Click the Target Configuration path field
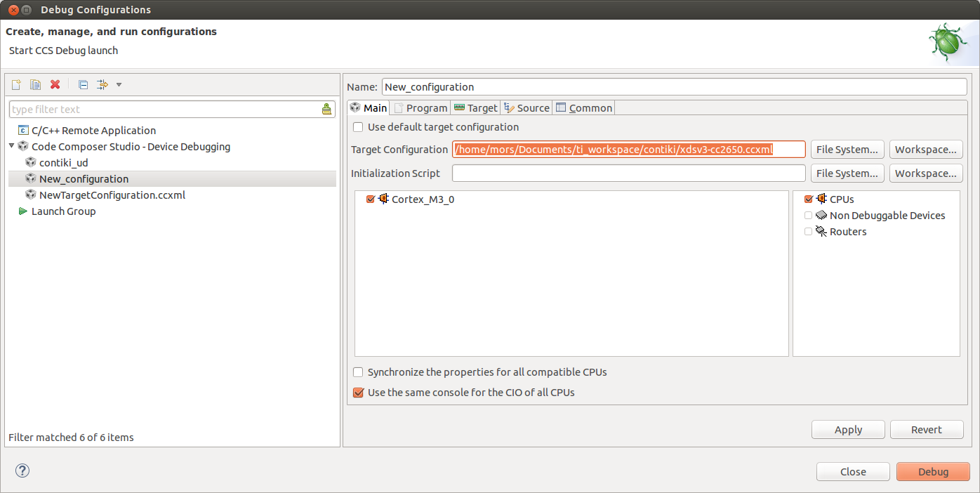980x493 pixels. (629, 150)
